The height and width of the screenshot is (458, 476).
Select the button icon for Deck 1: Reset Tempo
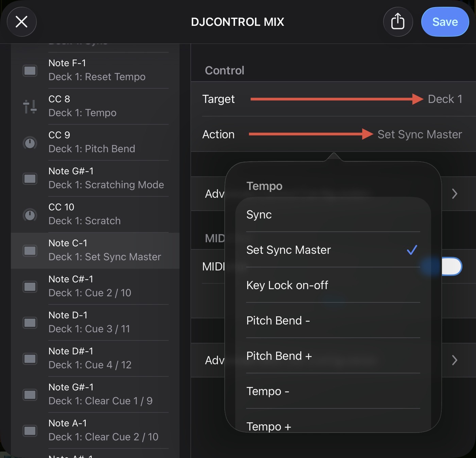pos(30,71)
